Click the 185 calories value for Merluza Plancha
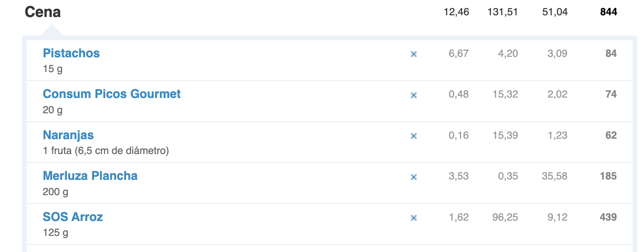Viewport: 644px width, 252px height. point(608,176)
